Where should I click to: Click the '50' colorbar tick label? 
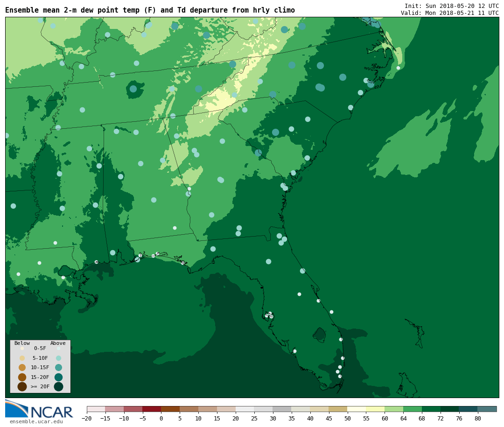click(x=348, y=418)
